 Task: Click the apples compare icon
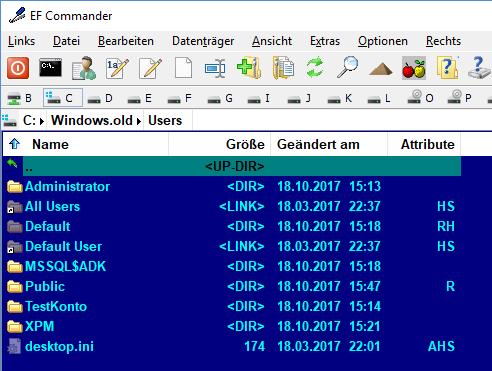(x=414, y=68)
